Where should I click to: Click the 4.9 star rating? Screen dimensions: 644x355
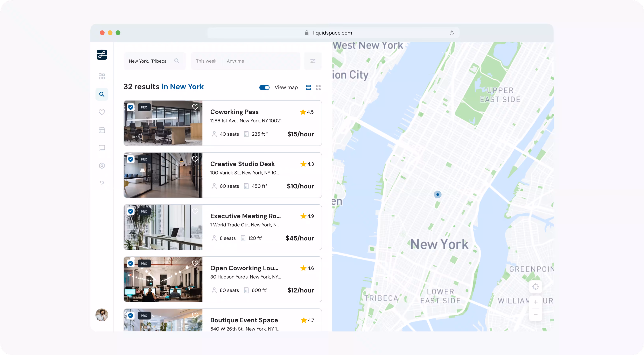pos(307,216)
